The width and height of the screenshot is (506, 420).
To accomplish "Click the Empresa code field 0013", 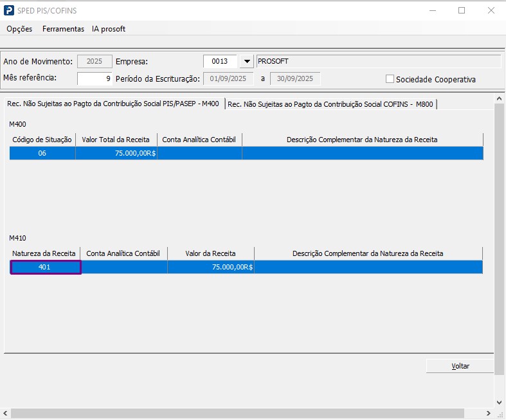I will (x=221, y=62).
